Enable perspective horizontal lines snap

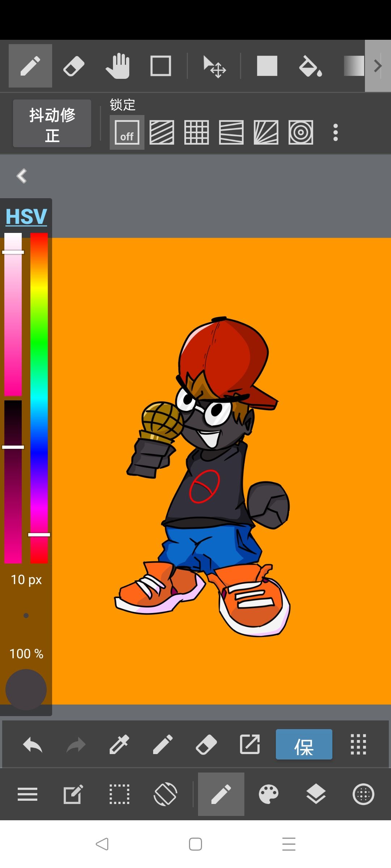[x=231, y=132]
